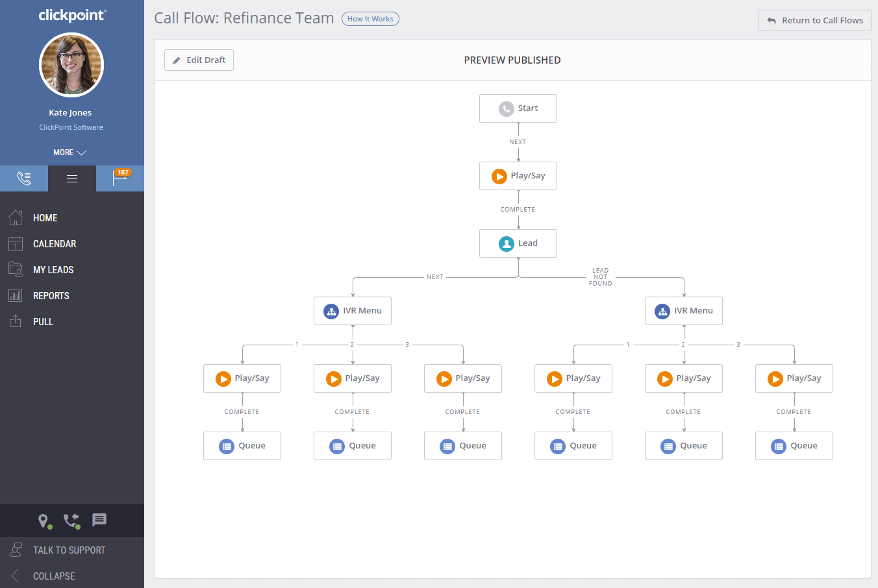Open the phone call list tab icon
The width and height of the screenshot is (878, 588).
pyautogui.click(x=24, y=178)
